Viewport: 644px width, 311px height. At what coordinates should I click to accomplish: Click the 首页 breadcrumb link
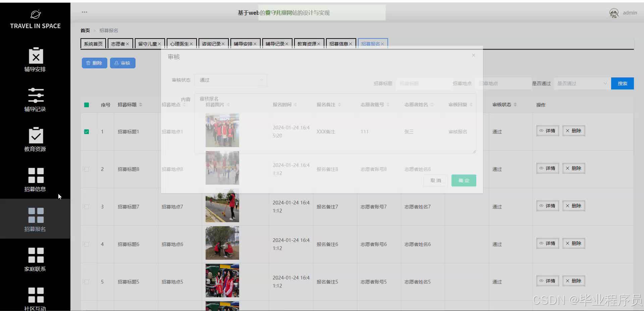(85, 30)
